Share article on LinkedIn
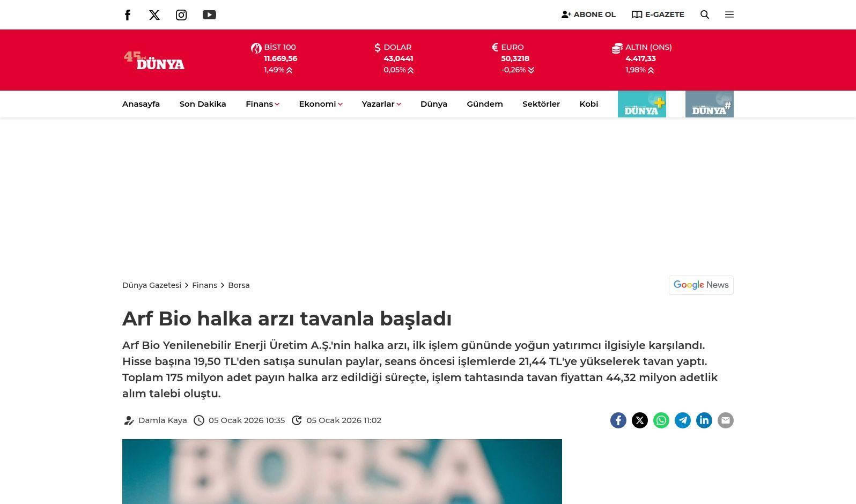Viewport: 856px width, 504px height. [x=704, y=420]
